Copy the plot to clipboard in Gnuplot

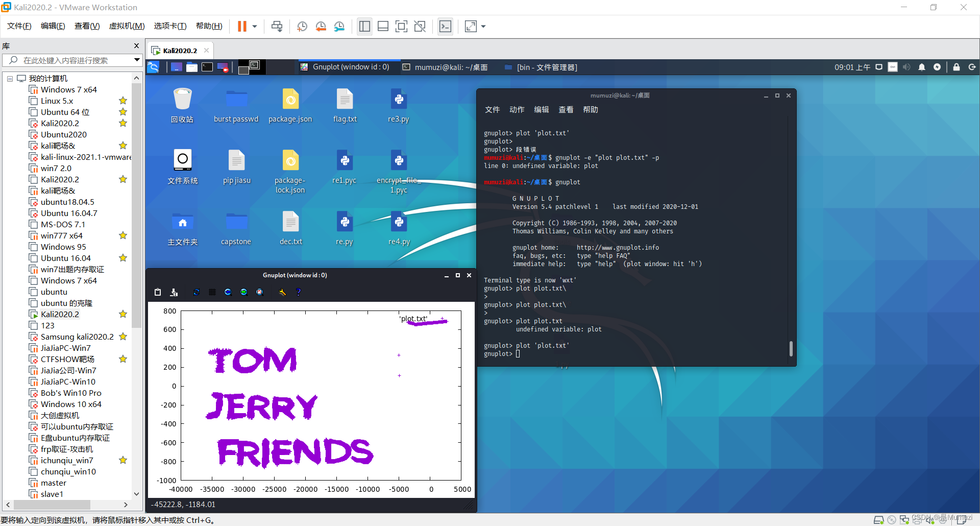pos(158,292)
